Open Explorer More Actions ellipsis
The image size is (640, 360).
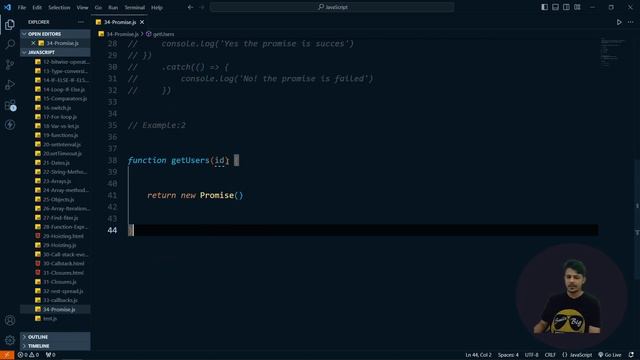[x=80, y=22]
